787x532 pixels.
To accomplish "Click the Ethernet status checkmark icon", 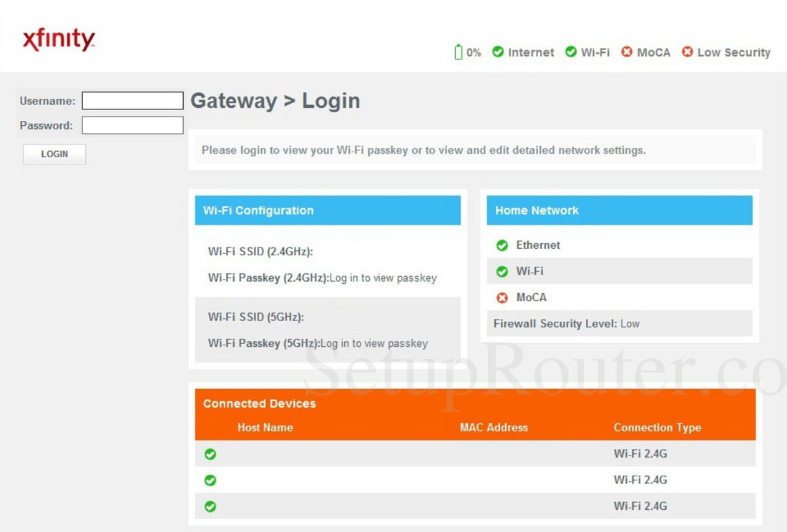I will click(502, 245).
